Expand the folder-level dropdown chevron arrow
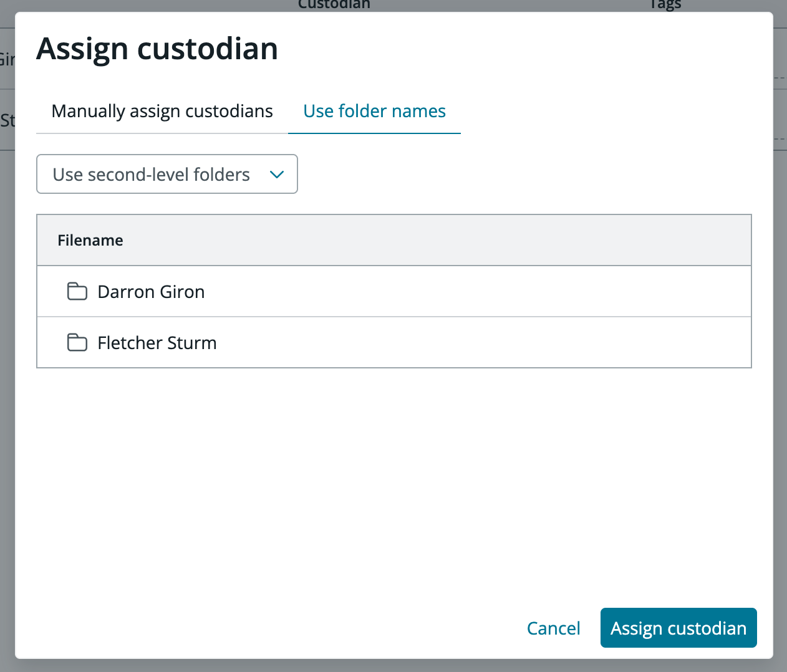The width and height of the screenshot is (787, 672). tap(277, 175)
